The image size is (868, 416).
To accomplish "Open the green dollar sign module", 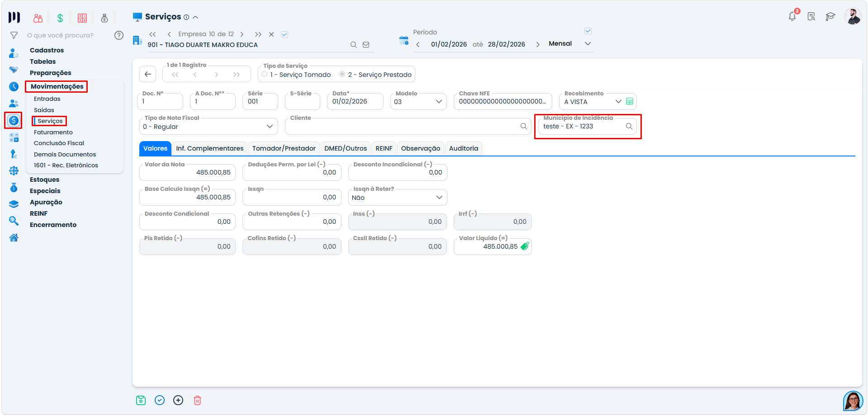I will [x=60, y=18].
